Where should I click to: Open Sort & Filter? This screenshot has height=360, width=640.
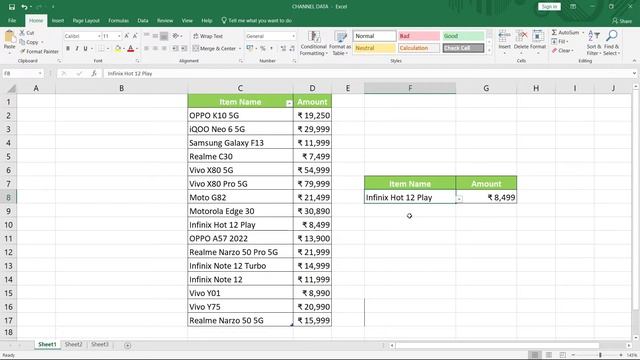tap(593, 42)
